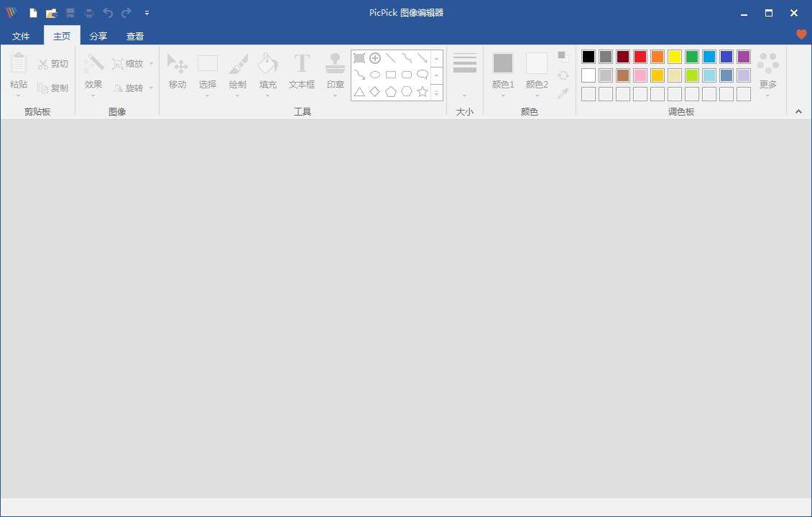Choose the ellipse shape in shapes gallery
The image size is (812, 517).
375,75
